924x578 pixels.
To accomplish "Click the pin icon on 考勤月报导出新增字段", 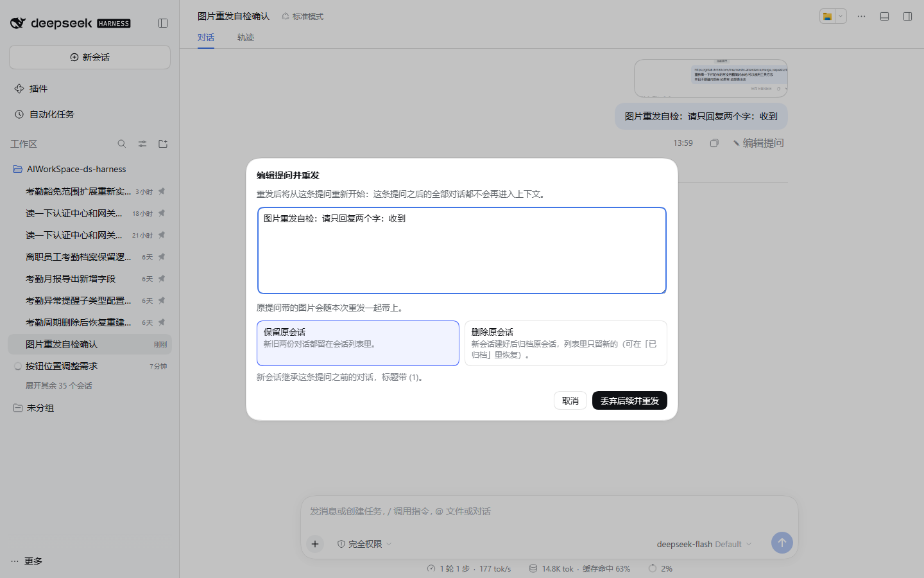I will (162, 279).
